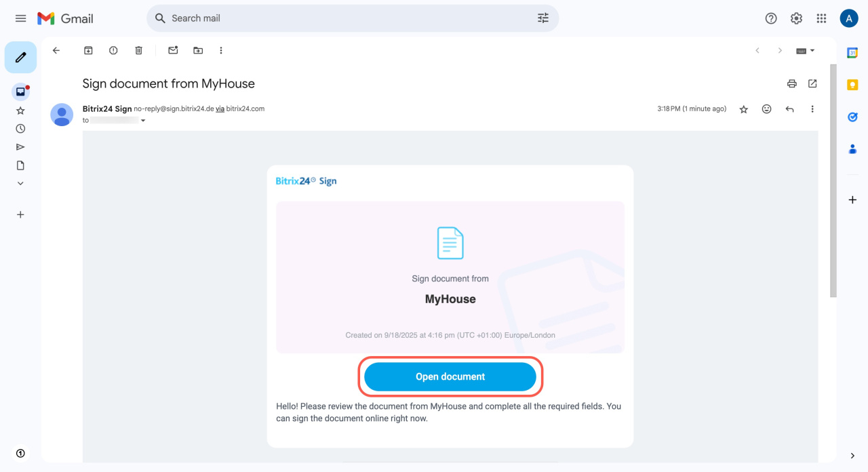Viewport: 868px width, 472px height.
Task: Open the Google apps grid
Action: (822, 18)
